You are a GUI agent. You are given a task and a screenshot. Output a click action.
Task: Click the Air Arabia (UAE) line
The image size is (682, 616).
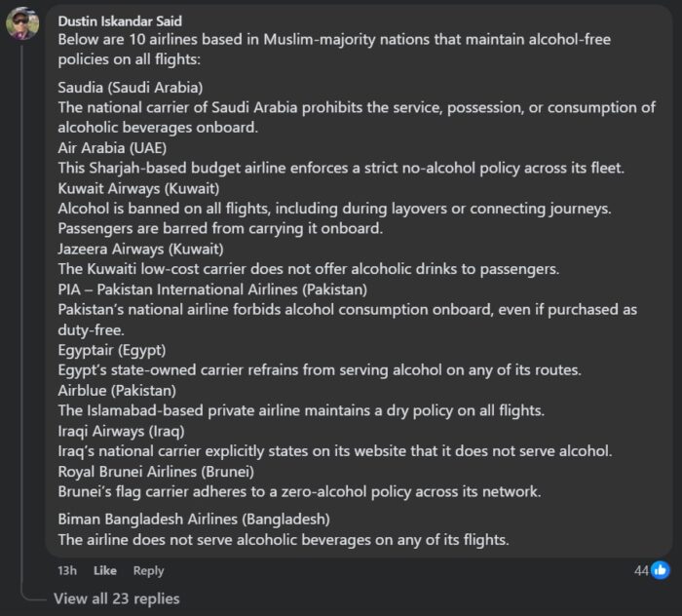(x=112, y=148)
